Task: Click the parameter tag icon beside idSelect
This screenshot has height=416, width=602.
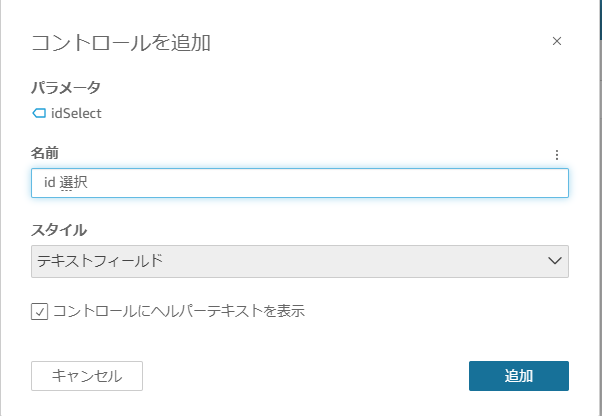Action: 39,113
